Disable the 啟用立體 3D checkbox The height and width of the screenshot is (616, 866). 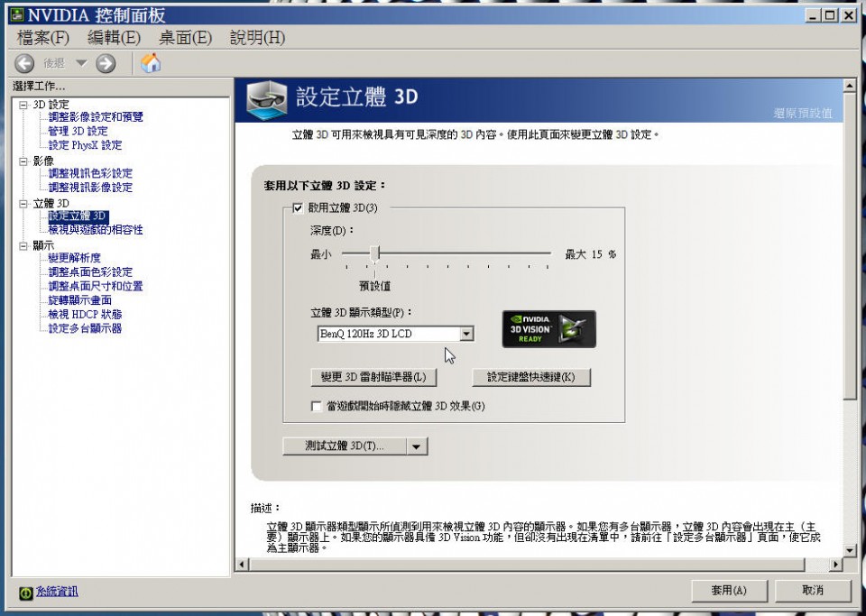(298, 208)
